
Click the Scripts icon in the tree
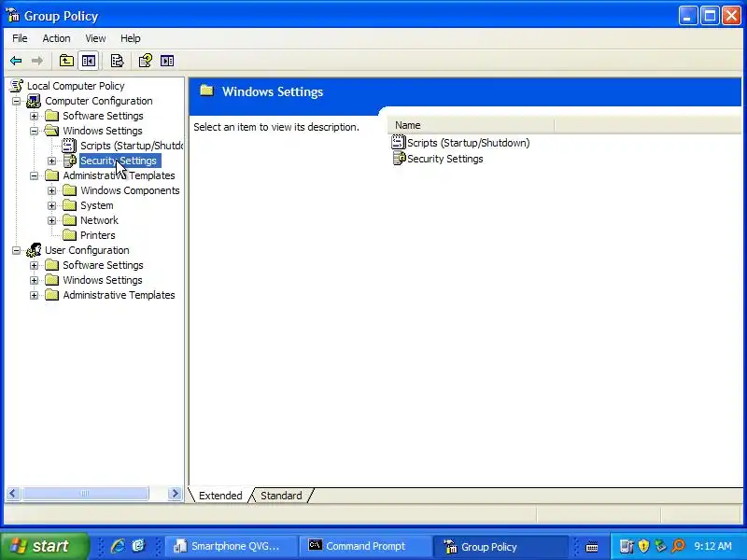pyautogui.click(x=69, y=146)
